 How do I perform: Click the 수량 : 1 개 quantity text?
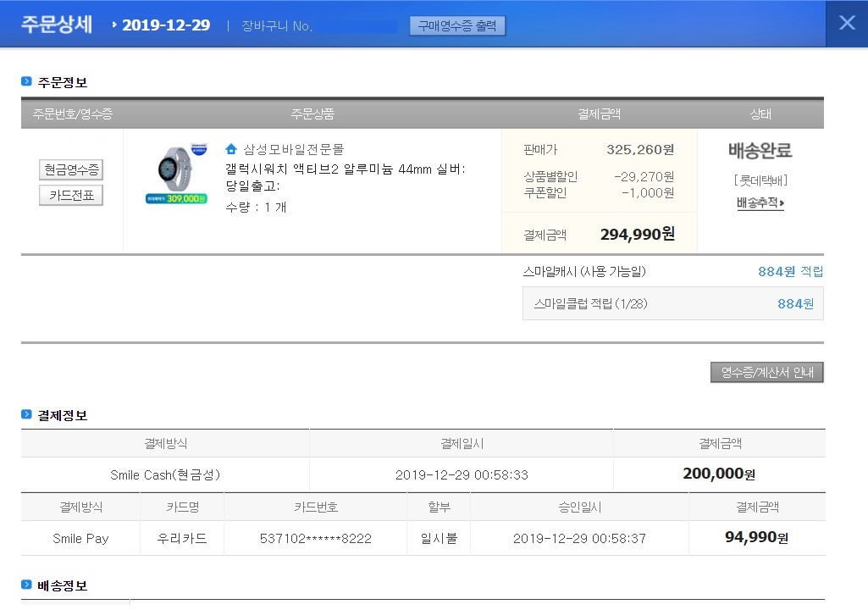pos(256,208)
